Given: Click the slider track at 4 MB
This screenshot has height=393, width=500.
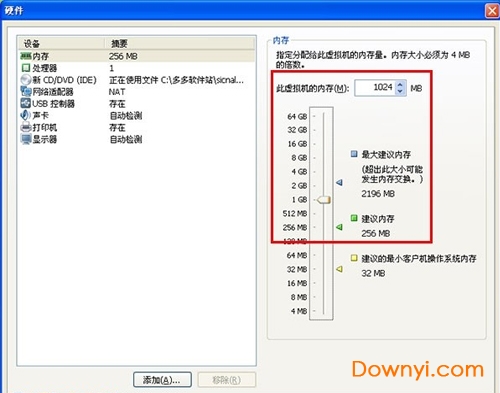Looking at the screenshot, I should (x=323, y=311).
